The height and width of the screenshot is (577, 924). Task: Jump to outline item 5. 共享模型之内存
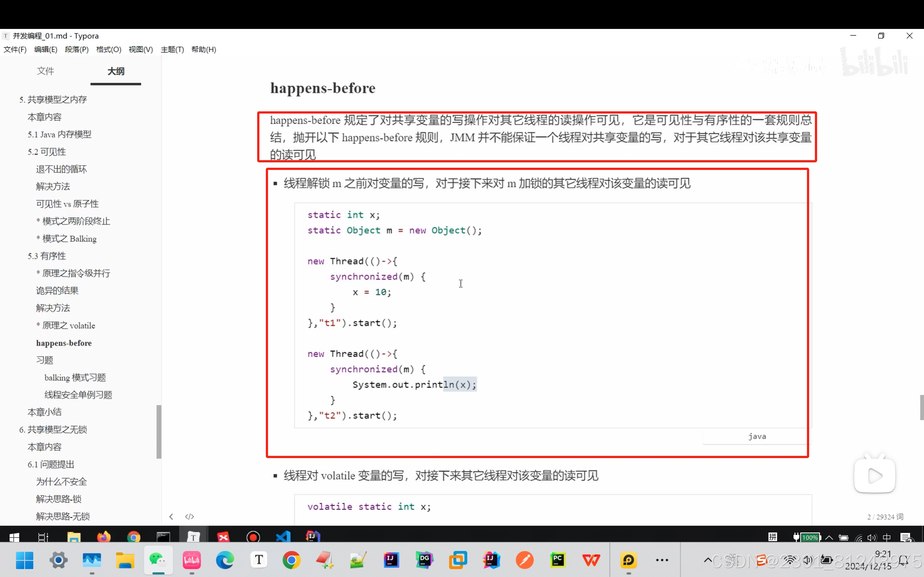click(53, 100)
